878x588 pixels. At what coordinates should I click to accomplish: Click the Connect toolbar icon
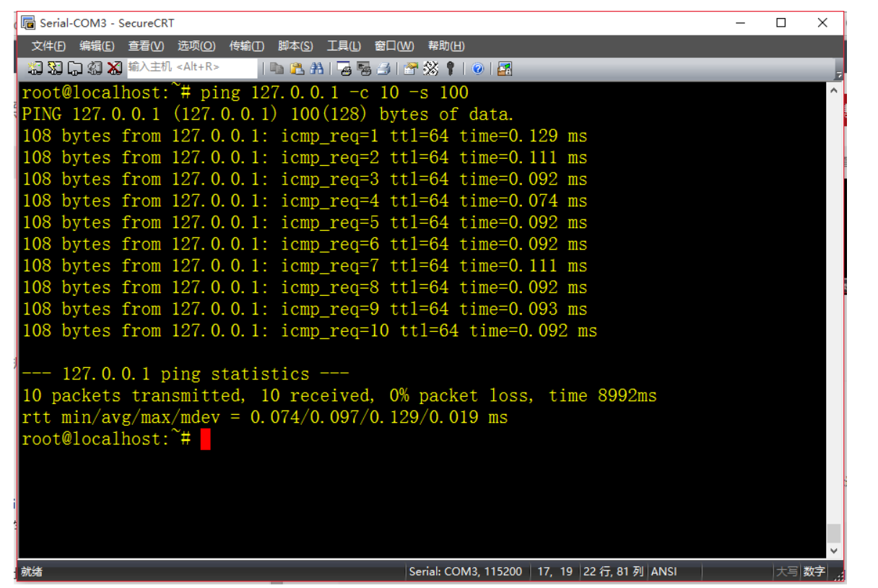click(35, 69)
